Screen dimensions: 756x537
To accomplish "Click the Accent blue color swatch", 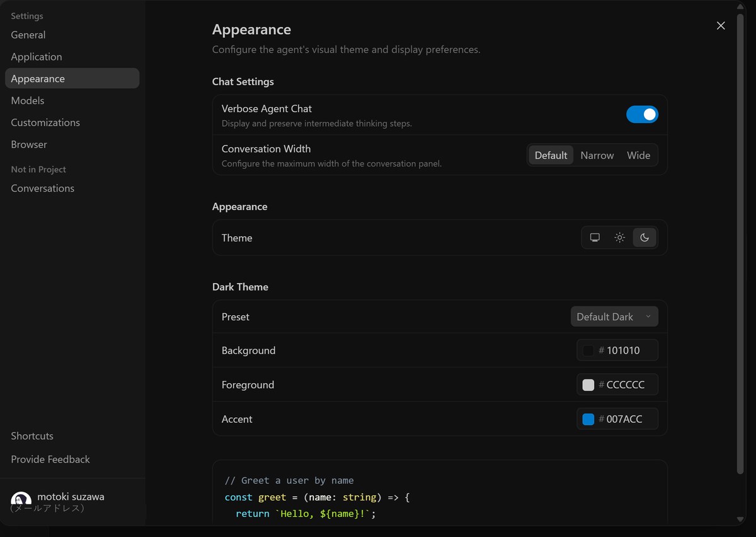I will [x=588, y=419].
